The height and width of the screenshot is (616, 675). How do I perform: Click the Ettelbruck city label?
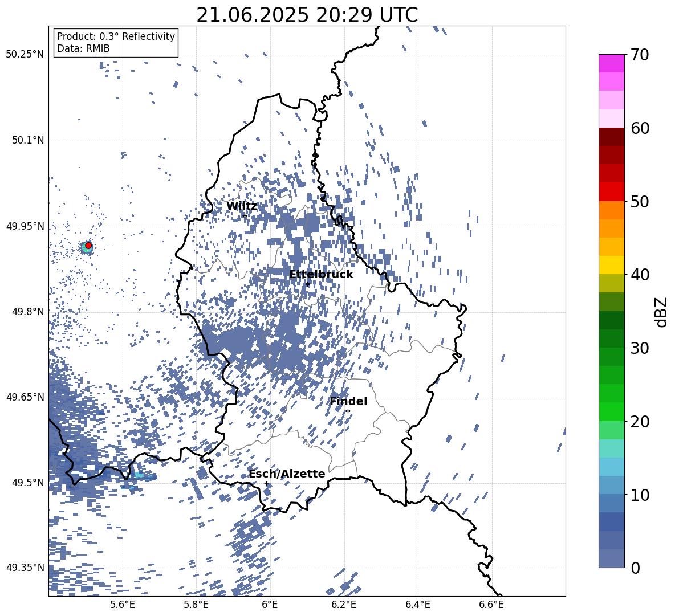[x=321, y=275]
